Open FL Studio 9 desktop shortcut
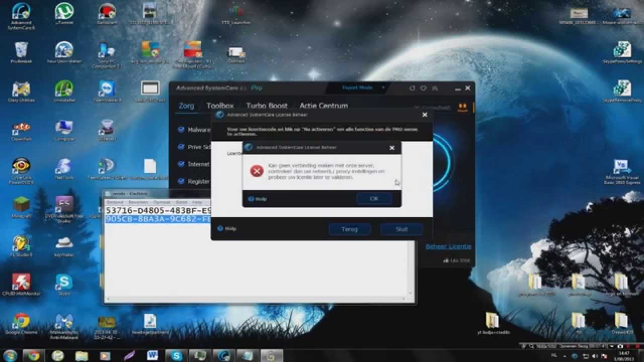 (x=21, y=245)
